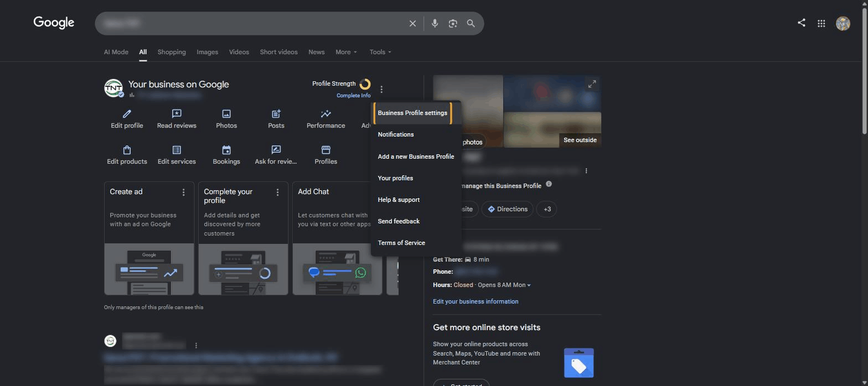Expand the More search filters dropdown
The image size is (868, 386).
click(x=347, y=52)
